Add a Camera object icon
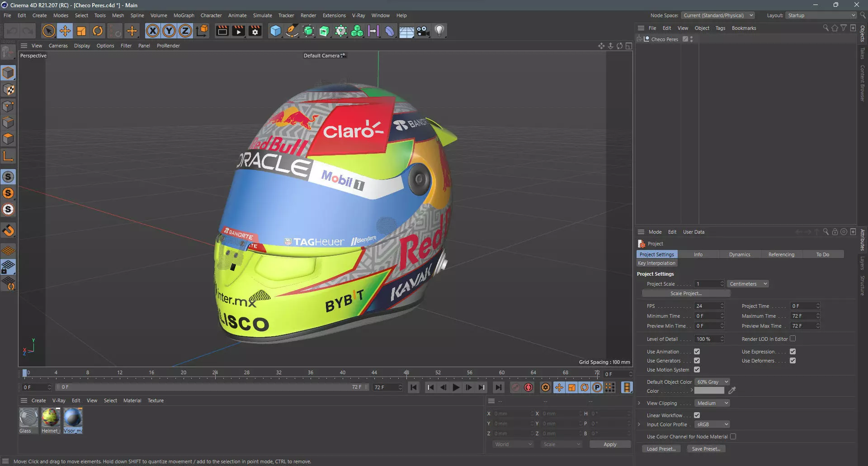Viewport: 868px width, 466px height. (x=423, y=31)
